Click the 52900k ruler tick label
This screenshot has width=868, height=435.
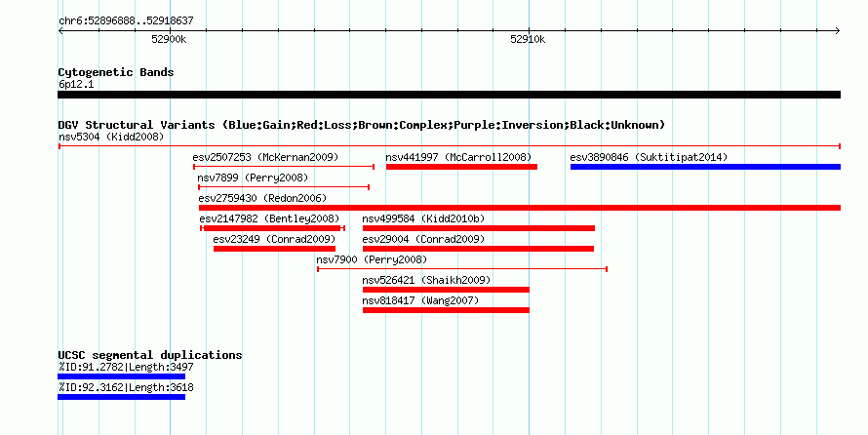tap(169, 39)
